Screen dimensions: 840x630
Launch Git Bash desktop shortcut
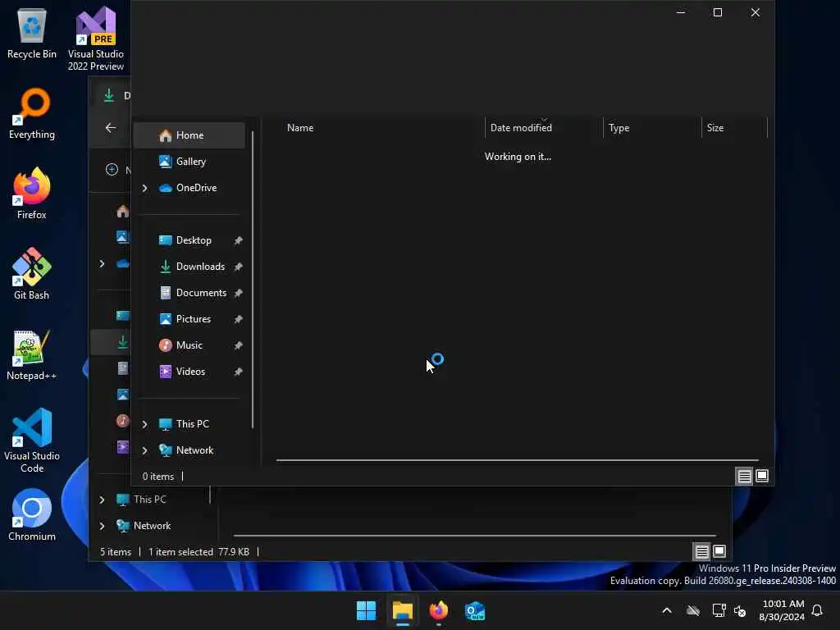coord(32,274)
